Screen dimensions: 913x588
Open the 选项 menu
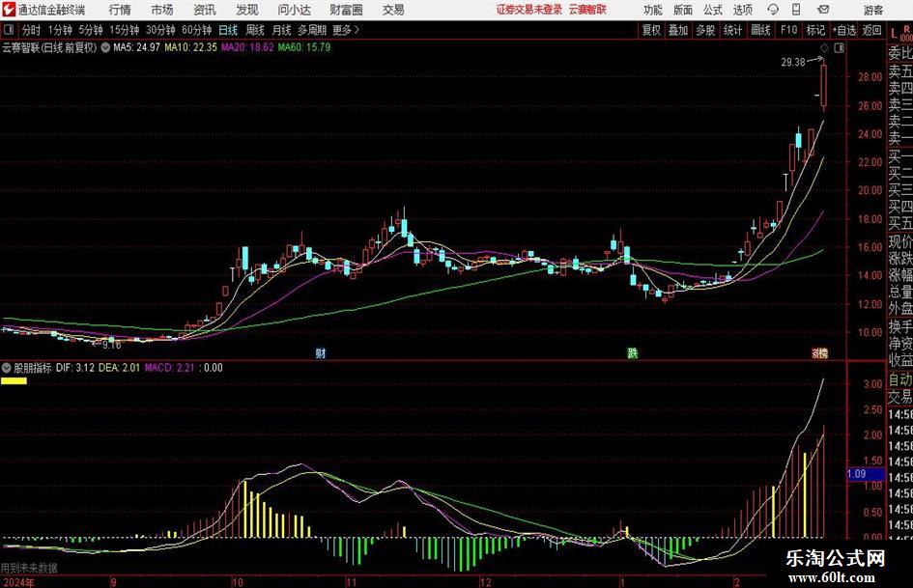tap(742, 10)
